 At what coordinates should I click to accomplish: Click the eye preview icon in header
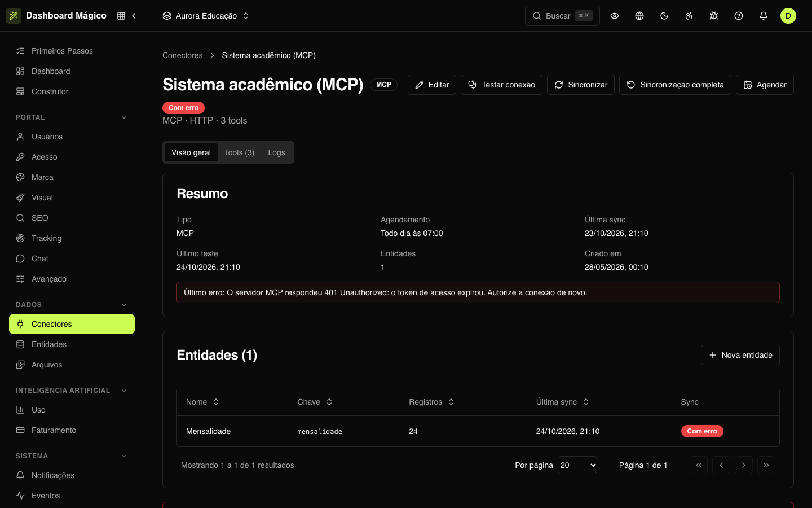(615, 16)
